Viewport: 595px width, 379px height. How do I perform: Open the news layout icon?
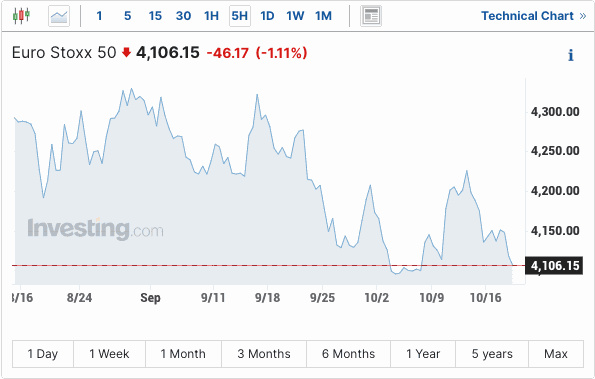click(371, 16)
